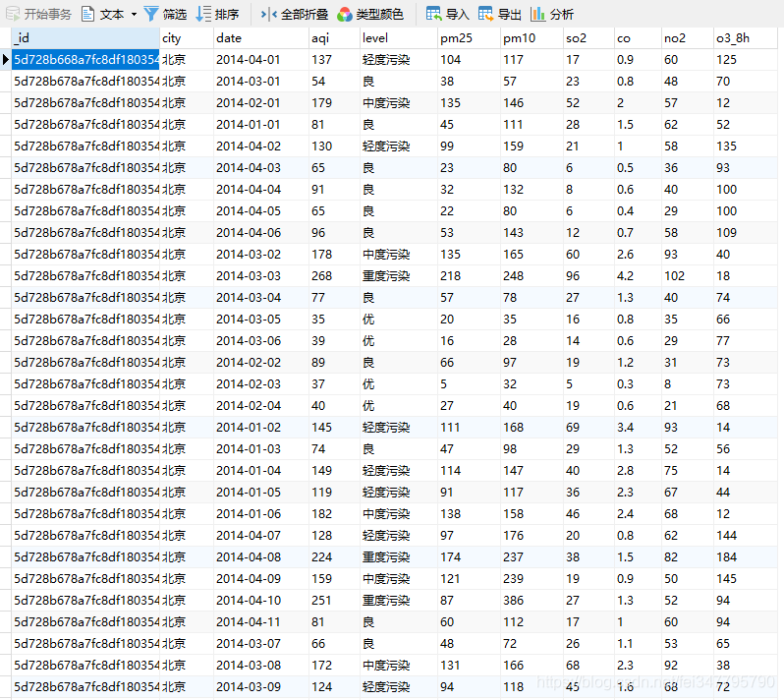Click the date cell 2014-04-11
The image size is (784, 700).
(261, 622)
